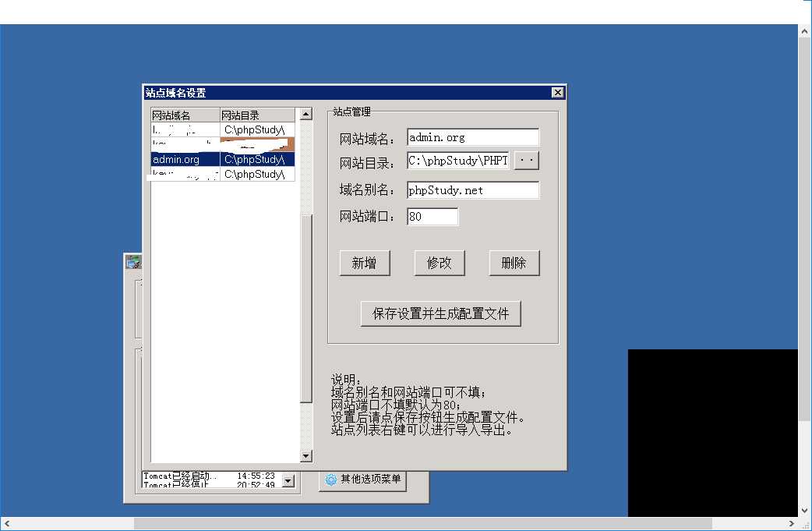Click the last row's C:\phpStudy\ directory cell

[257, 174]
